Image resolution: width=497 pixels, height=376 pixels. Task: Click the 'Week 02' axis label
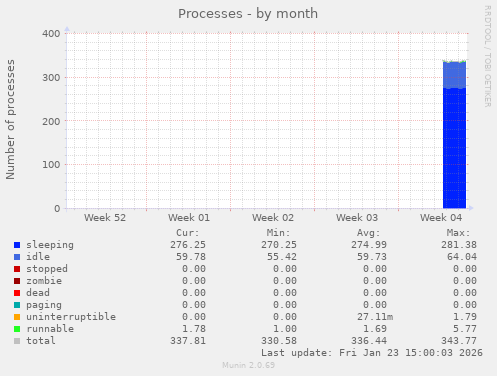click(x=273, y=218)
